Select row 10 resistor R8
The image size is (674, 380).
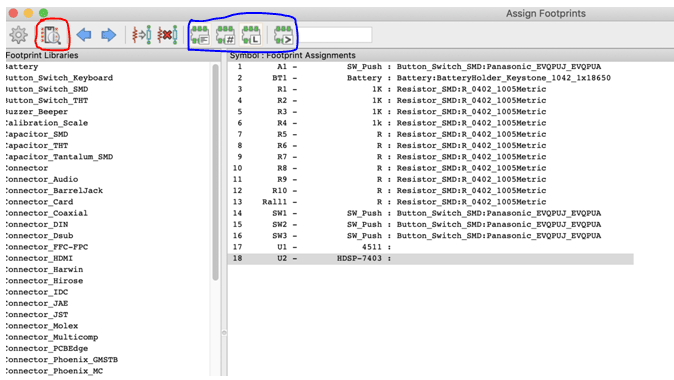coord(430,168)
